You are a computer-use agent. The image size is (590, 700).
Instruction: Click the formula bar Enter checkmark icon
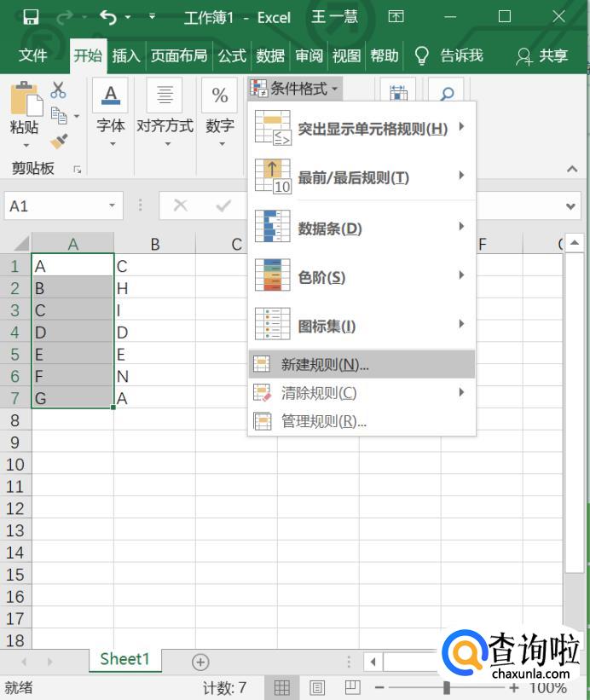point(223,205)
